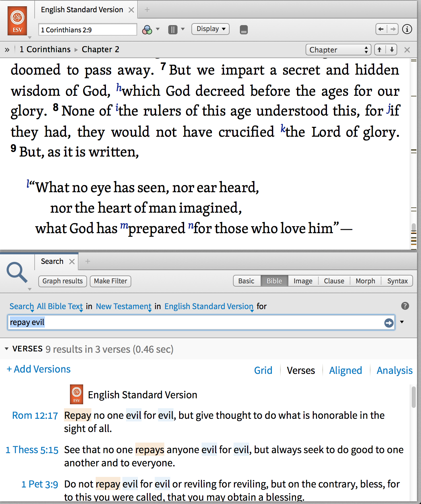Click + Add Versions

(x=39, y=369)
